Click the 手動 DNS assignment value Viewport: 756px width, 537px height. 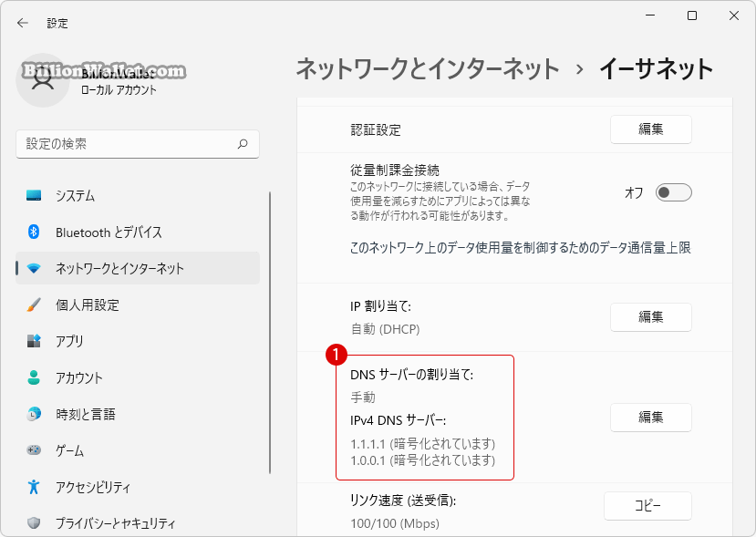[363, 398]
